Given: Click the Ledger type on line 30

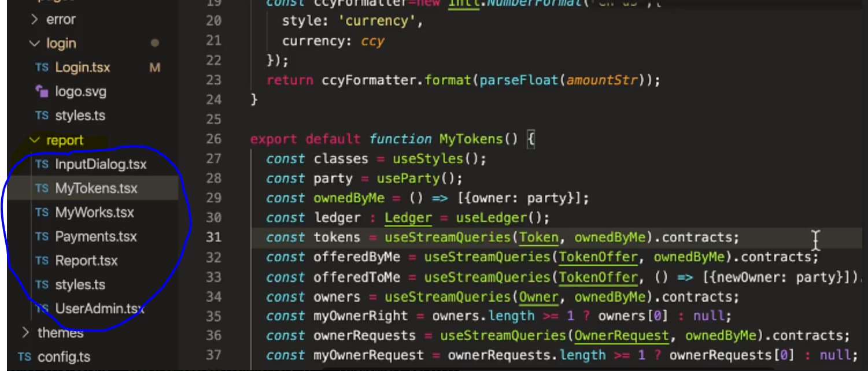Looking at the screenshot, I should 408,218.
